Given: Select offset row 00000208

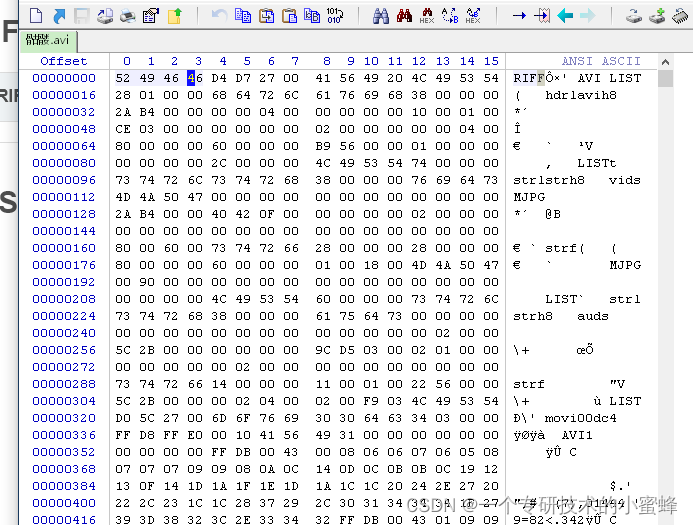Looking at the screenshot, I should (64, 299).
